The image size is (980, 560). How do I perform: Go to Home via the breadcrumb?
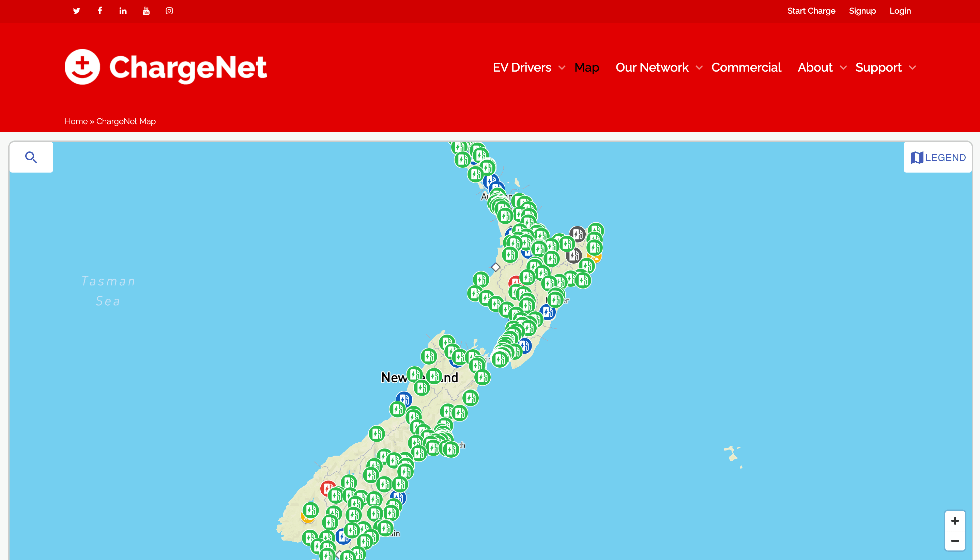[x=76, y=121]
